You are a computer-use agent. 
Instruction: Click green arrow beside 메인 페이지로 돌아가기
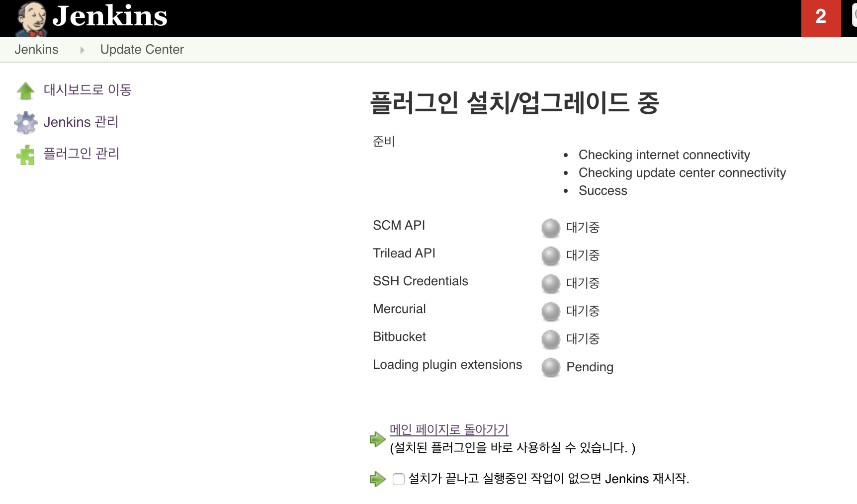[x=377, y=439]
